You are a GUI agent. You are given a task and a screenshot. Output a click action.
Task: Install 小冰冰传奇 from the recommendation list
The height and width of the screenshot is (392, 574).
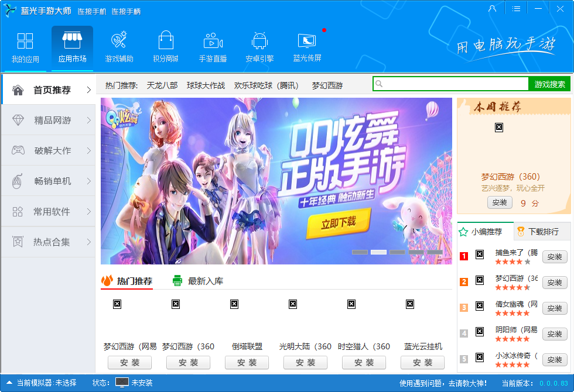pyautogui.click(x=555, y=360)
